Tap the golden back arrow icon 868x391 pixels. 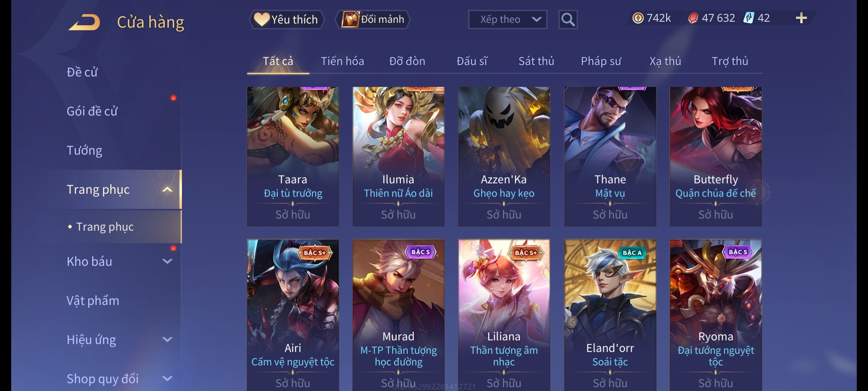(x=85, y=22)
